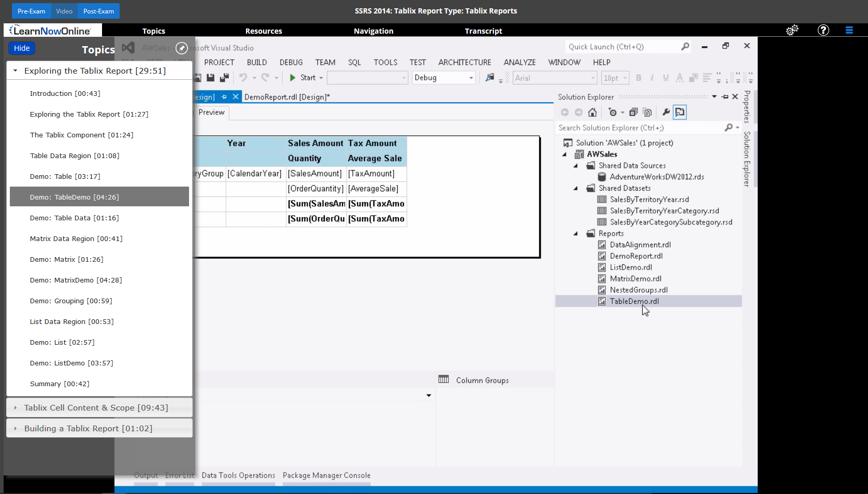Toggle the Solution Explorer auto-hide pin
868x494 pixels.
pos(725,97)
